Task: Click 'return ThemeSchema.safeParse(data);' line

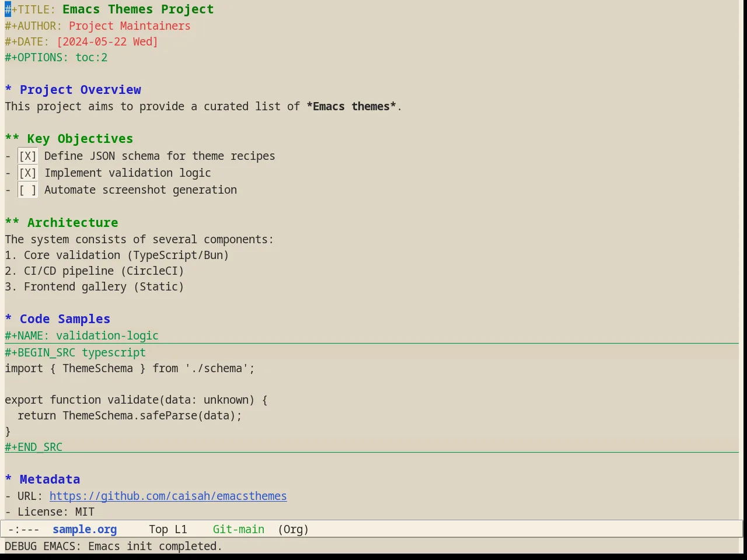Action: 130,415
